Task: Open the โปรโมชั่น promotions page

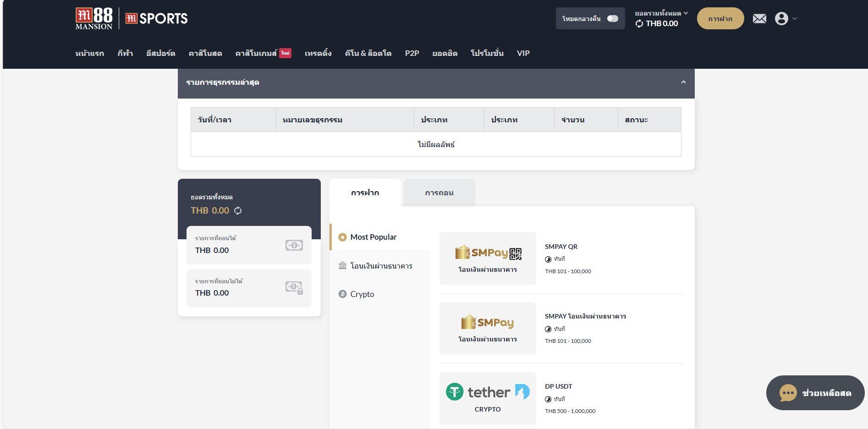Action: point(487,53)
